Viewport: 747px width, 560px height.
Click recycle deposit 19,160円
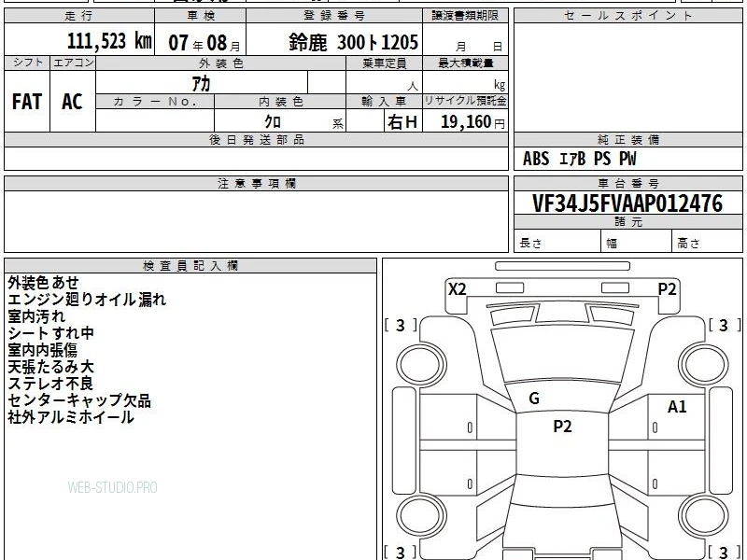click(472, 122)
